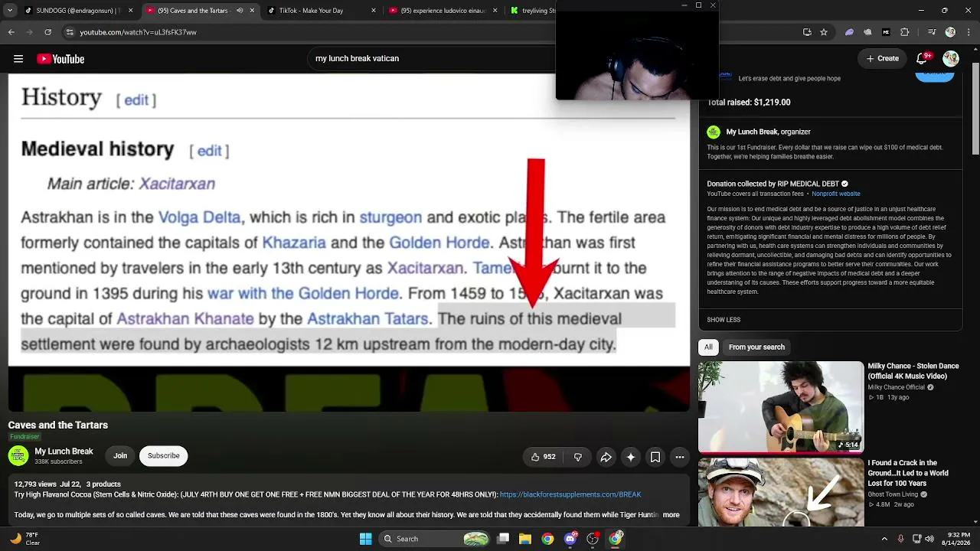Dislike the video with thumbs-down icon

click(578, 457)
